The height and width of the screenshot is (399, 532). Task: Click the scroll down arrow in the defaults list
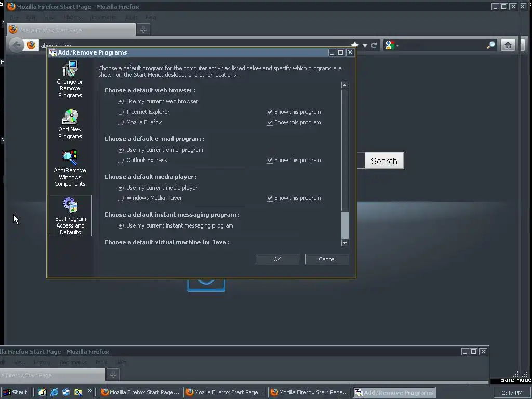pos(345,243)
